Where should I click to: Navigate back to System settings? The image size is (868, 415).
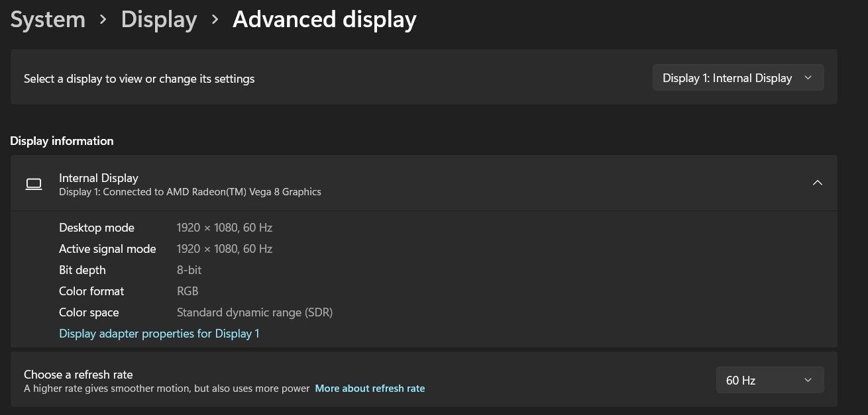click(47, 19)
